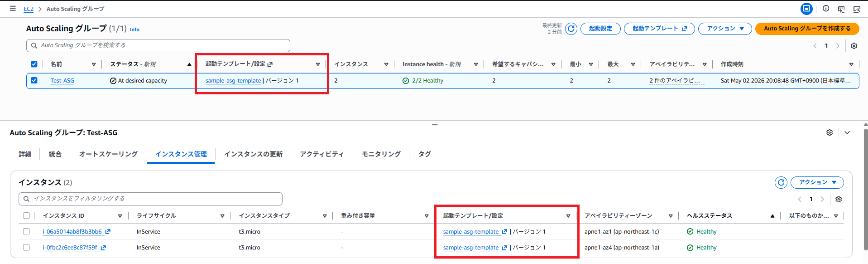The height and width of the screenshot is (264, 868).
Task: Open the hamburger navigation menu
Action: (x=13, y=9)
